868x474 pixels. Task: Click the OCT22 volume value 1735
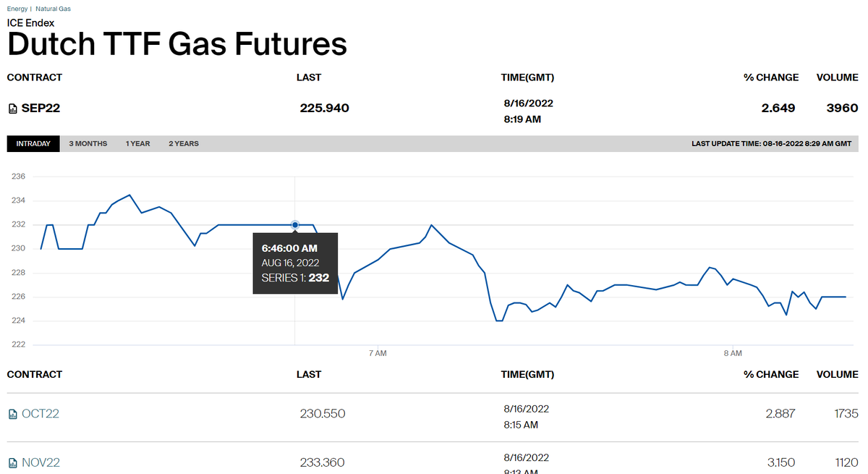coord(846,414)
